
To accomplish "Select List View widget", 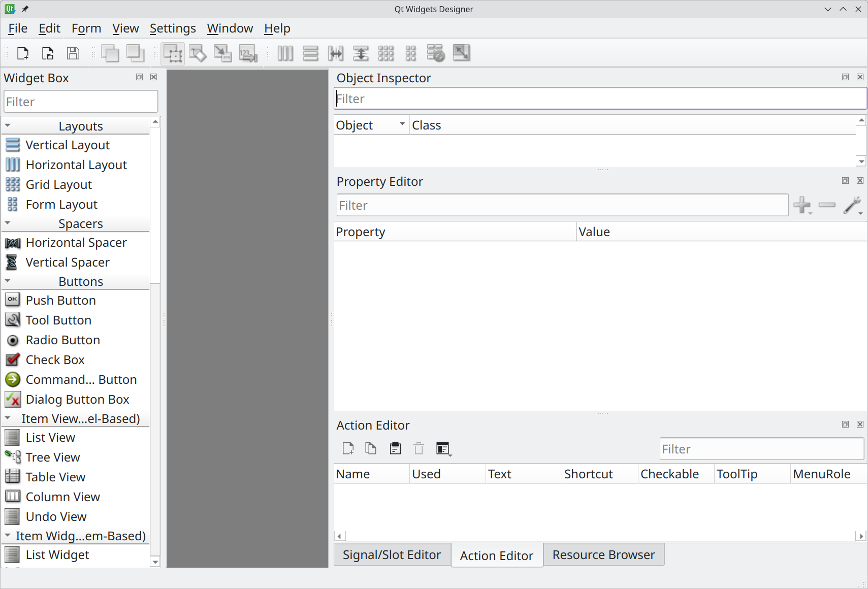I will coord(75,438).
